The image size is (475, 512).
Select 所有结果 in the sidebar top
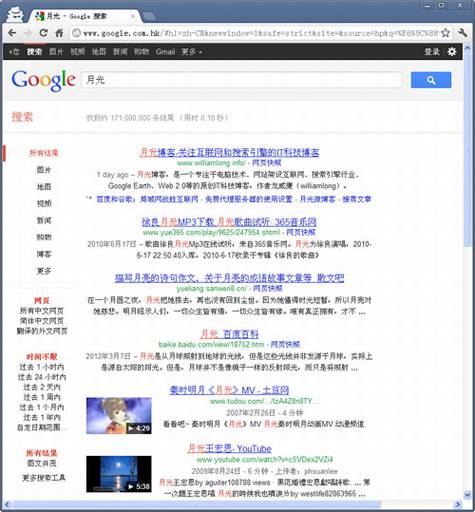pyautogui.click(x=44, y=153)
